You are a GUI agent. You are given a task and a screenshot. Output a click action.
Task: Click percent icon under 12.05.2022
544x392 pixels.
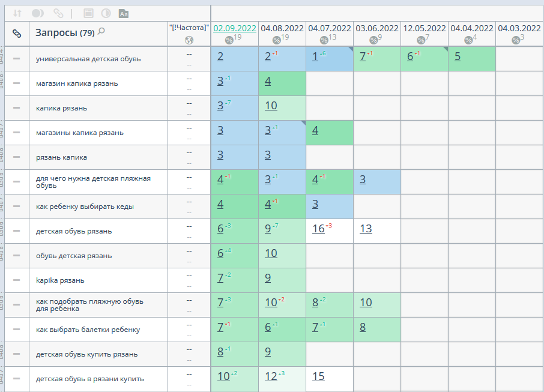pyautogui.click(x=421, y=40)
